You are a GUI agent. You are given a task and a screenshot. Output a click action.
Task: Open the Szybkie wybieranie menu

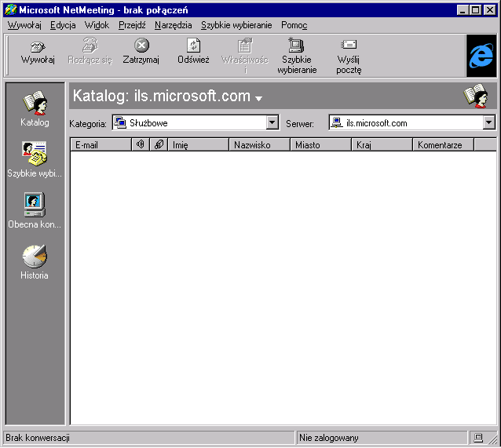point(236,25)
